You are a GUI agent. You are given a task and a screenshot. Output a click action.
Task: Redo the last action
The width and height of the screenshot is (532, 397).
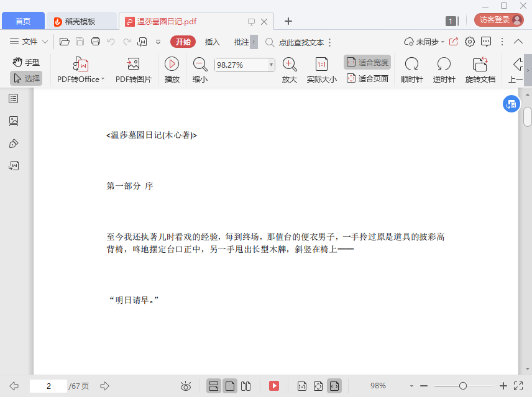click(x=127, y=42)
